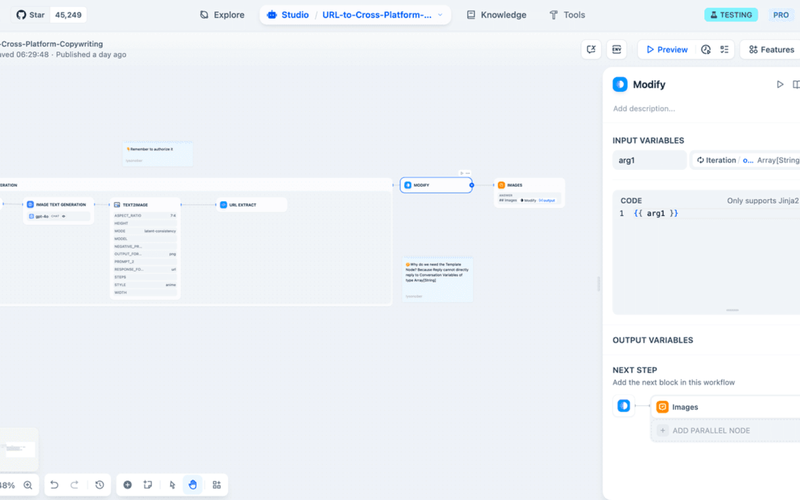Click the gpt-4o model row in LLM node
Viewport: 800px width, 500px height.
pyautogui.click(x=59, y=216)
